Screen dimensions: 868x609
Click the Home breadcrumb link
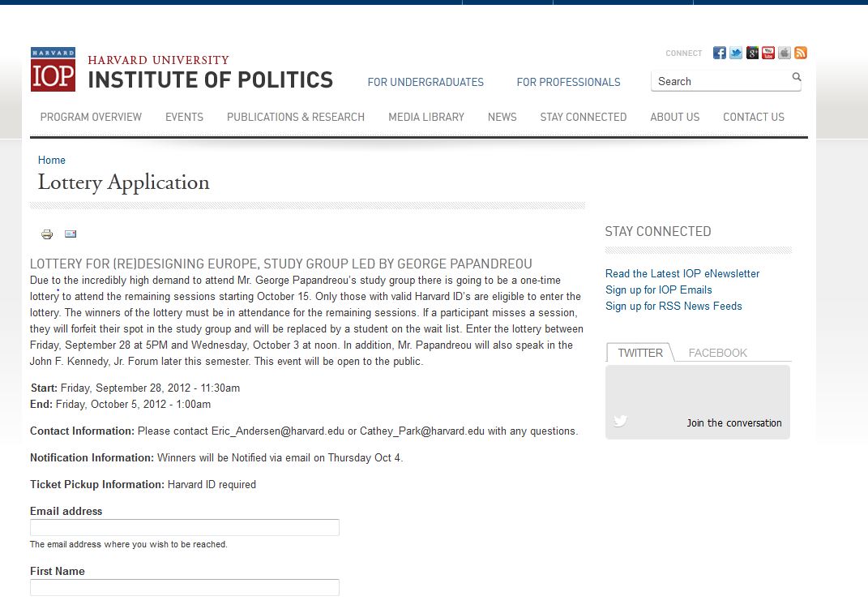point(52,160)
